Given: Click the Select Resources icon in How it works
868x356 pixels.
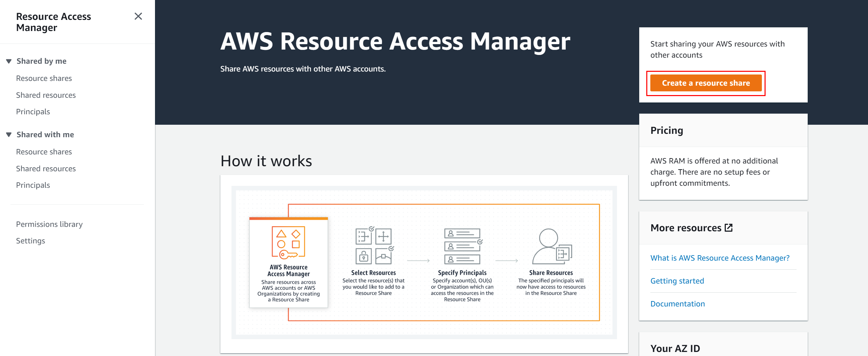Looking at the screenshot, I should (373, 247).
